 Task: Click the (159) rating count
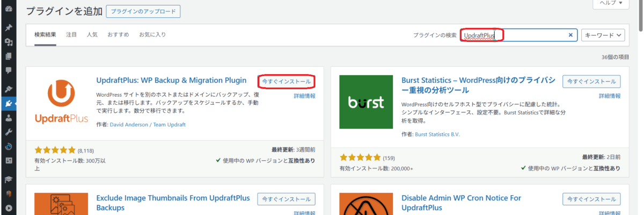tap(389, 158)
